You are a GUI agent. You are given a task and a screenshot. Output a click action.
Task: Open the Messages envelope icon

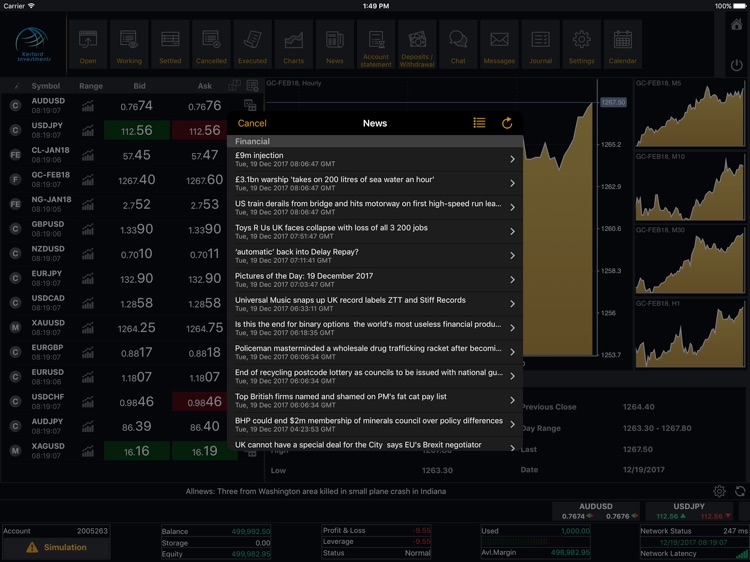click(499, 45)
